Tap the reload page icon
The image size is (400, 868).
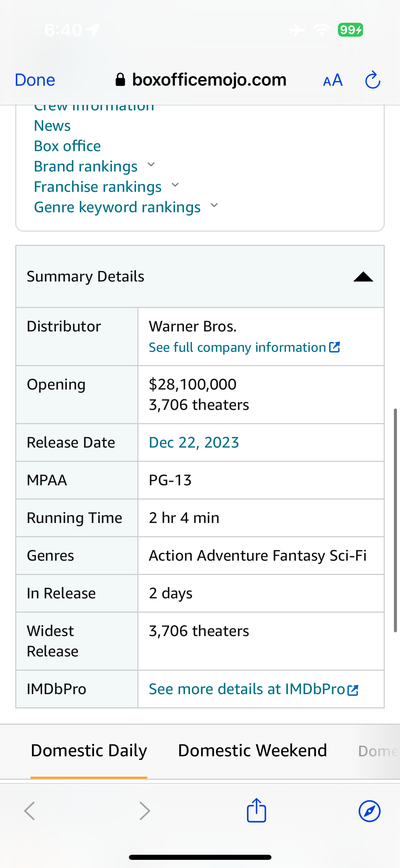click(373, 80)
